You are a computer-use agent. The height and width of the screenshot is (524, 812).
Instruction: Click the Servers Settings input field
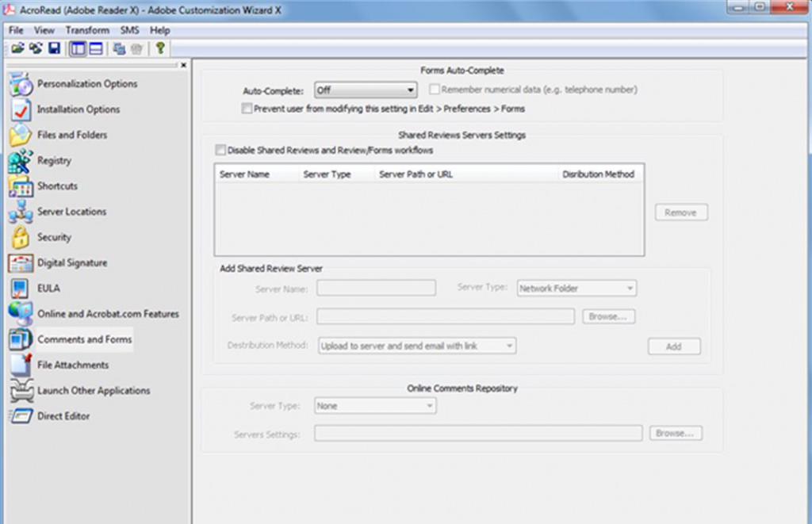pyautogui.click(x=478, y=433)
